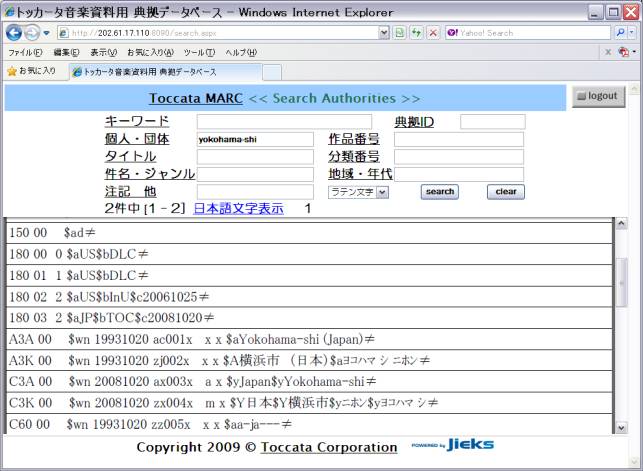Open the ヘルプ(H) menu
This screenshot has width=643, height=471.
(x=241, y=52)
